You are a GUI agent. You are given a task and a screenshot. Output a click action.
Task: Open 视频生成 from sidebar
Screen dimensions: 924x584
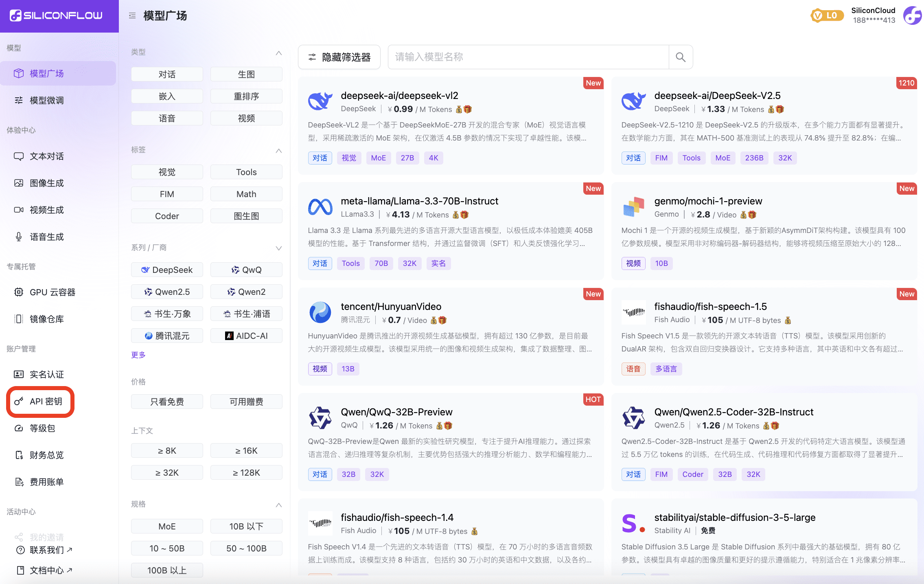[x=47, y=210]
